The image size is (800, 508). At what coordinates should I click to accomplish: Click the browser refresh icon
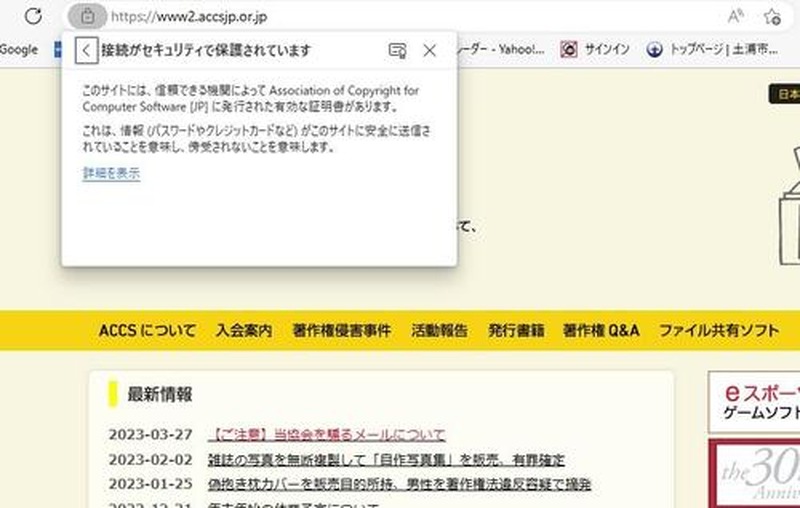[x=34, y=16]
